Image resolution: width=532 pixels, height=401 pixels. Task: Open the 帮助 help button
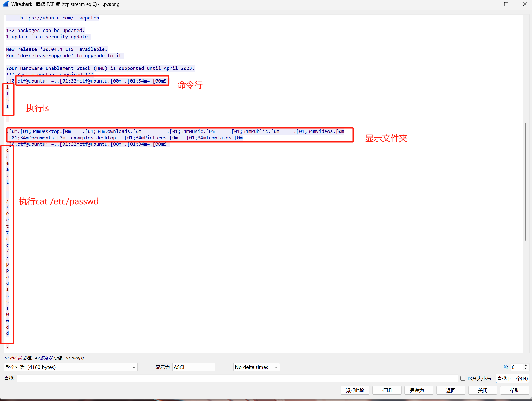[514, 390]
